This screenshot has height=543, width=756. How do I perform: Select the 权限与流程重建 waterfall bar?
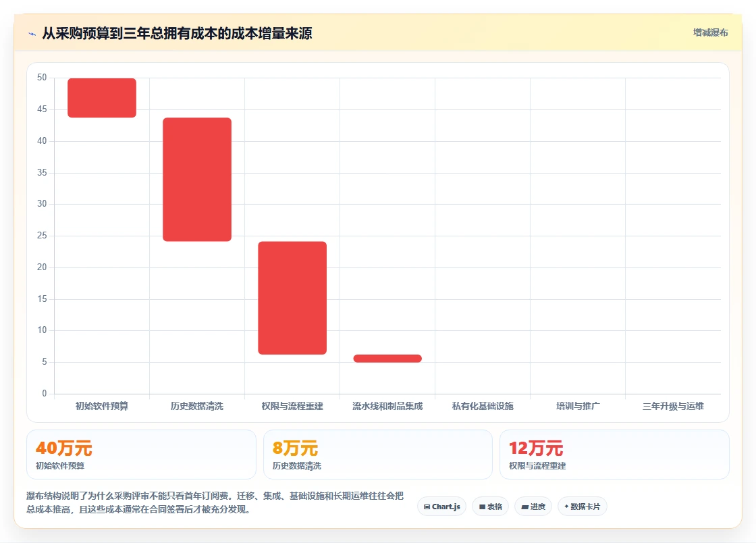click(292, 298)
